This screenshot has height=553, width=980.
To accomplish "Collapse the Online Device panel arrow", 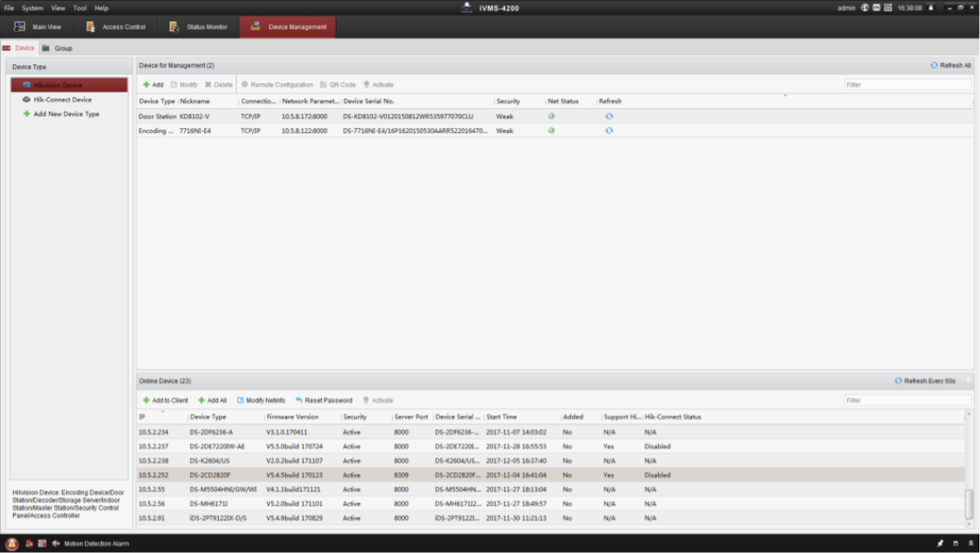I will click(969, 381).
